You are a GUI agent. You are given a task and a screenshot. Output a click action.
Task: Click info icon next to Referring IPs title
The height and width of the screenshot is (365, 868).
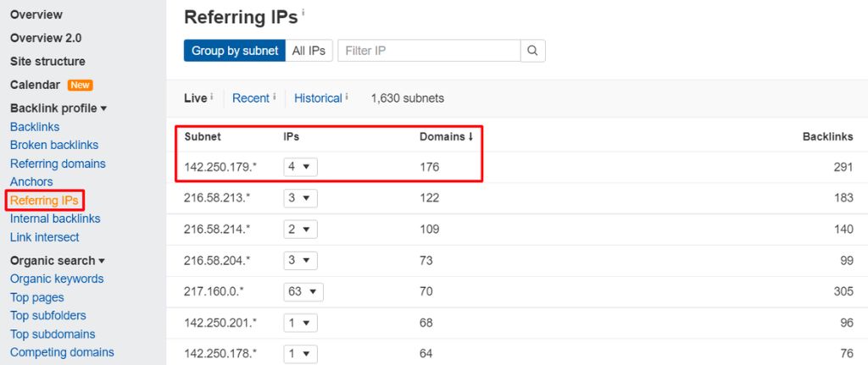[x=303, y=14]
